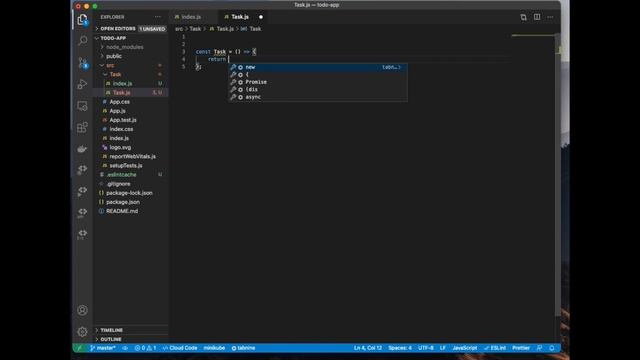Click the feedback icon in status bar
The image size is (640, 360).
tap(540, 348)
